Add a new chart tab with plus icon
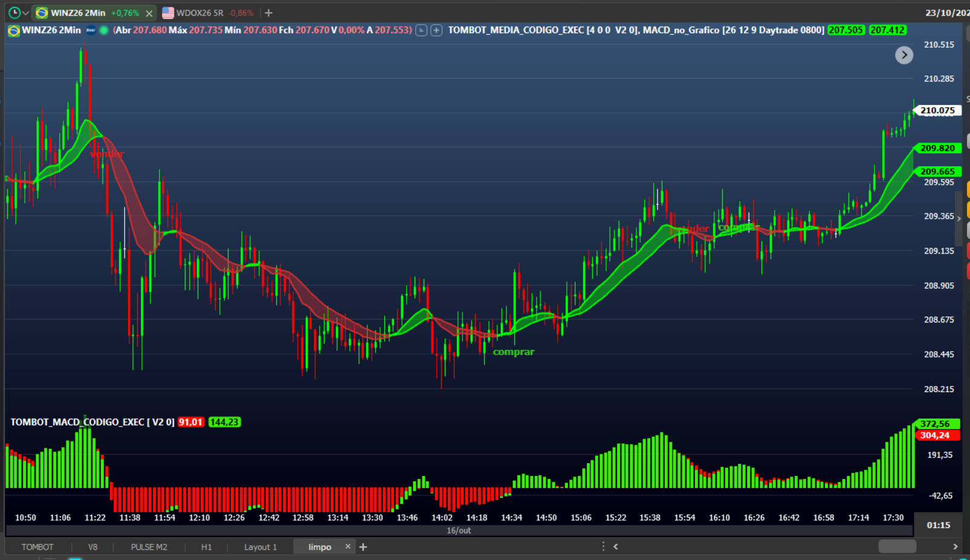The width and height of the screenshot is (970, 560). tap(268, 13)
